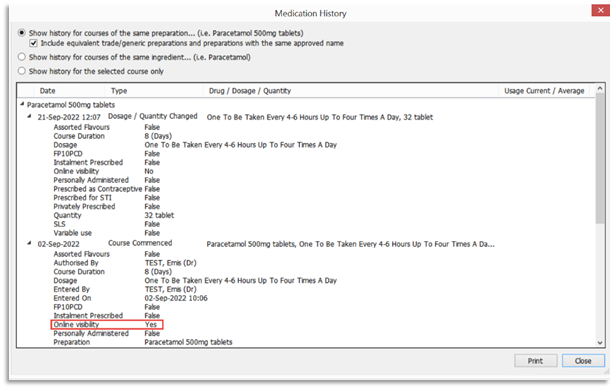Screen dimensions: 613x389
Task: Click the 'Authorised By' row
Action: 125,263
